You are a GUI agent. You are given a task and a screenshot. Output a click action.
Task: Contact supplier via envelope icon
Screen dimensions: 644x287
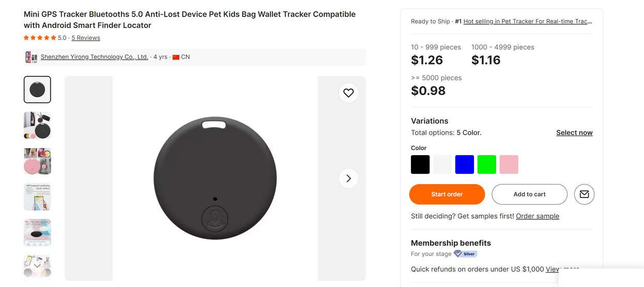coord(584,194)
